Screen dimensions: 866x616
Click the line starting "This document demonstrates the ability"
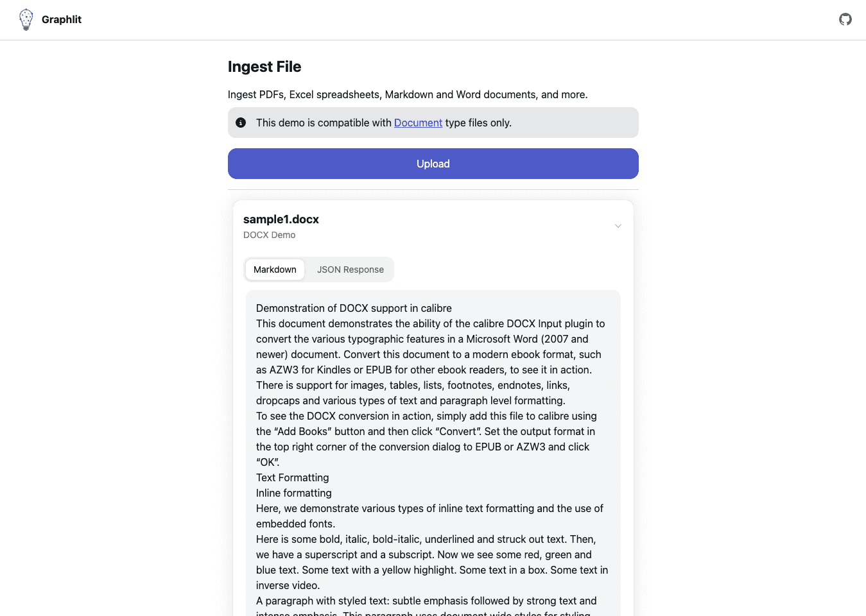pyautogui.click(x=430, y=323)
